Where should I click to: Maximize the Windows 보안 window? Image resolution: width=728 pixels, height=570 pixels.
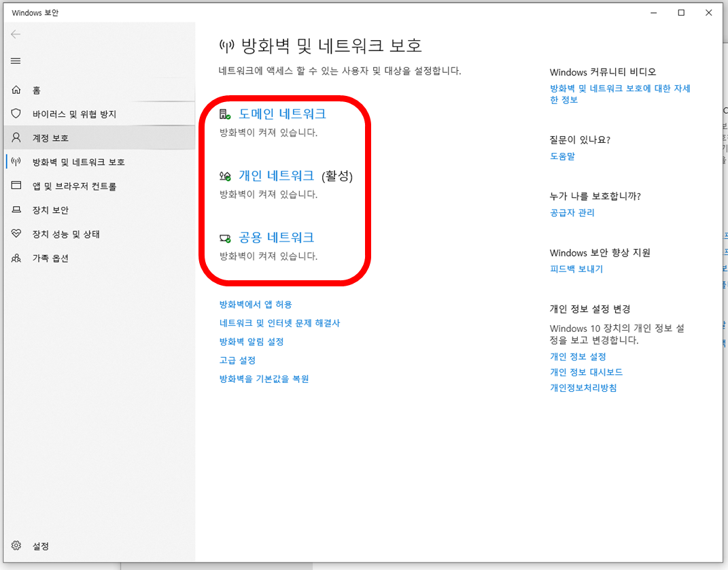pos(681,12)
